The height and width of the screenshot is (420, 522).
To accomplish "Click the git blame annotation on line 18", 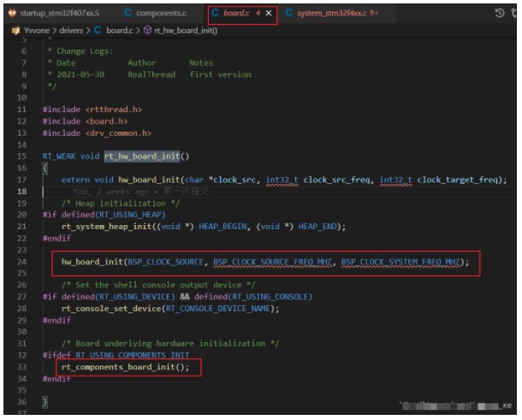I will coord(141,192).
